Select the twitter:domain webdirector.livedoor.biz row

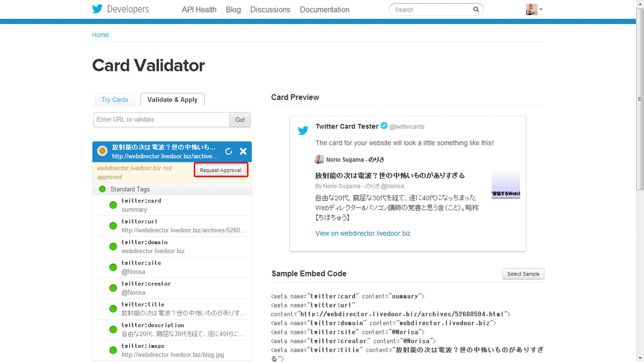click(172, 246)
